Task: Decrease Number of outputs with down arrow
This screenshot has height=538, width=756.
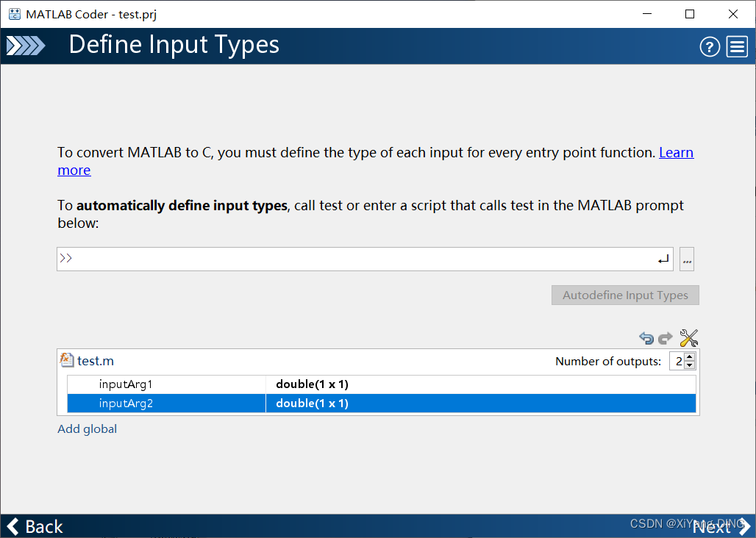Action: (689, 365)
